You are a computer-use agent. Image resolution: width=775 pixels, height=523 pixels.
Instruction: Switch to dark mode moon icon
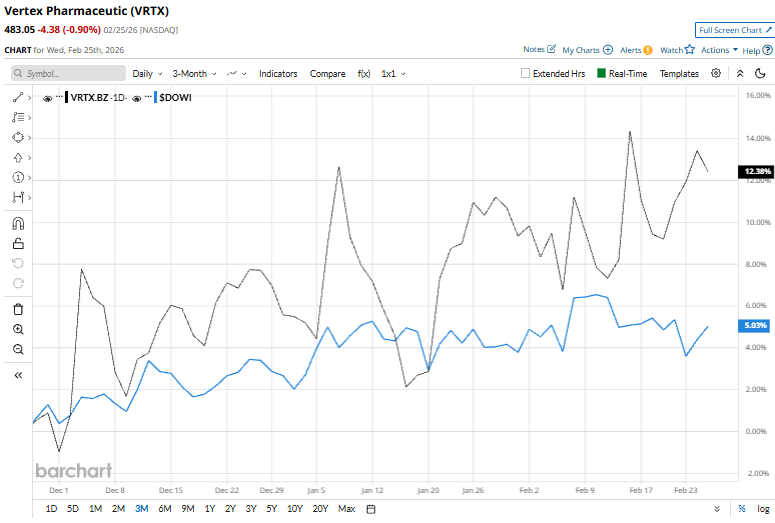760,74
